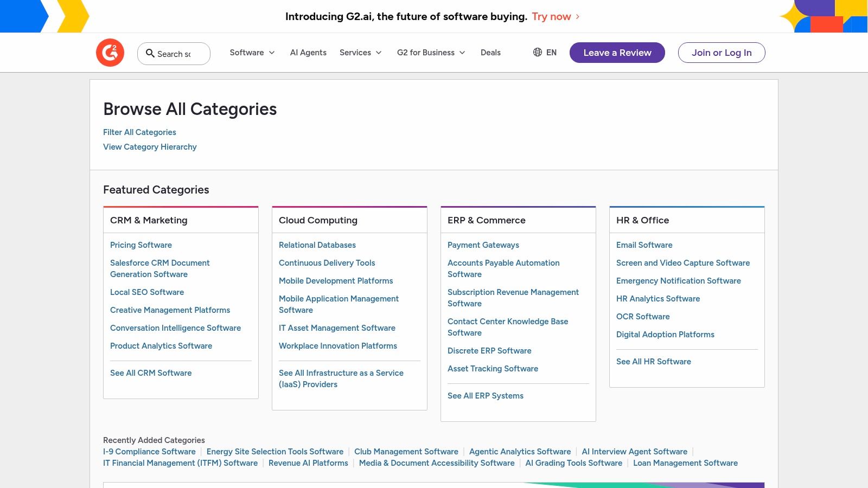Open Filter All Categories
The height and width of the screenshot is (488, 868).
(139, 132)
